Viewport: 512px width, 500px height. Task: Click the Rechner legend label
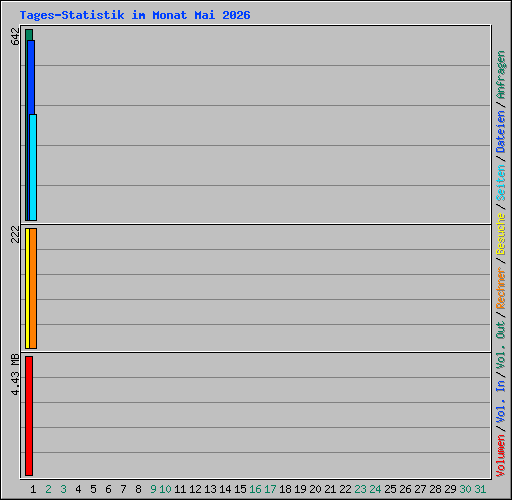click(500, 288)
